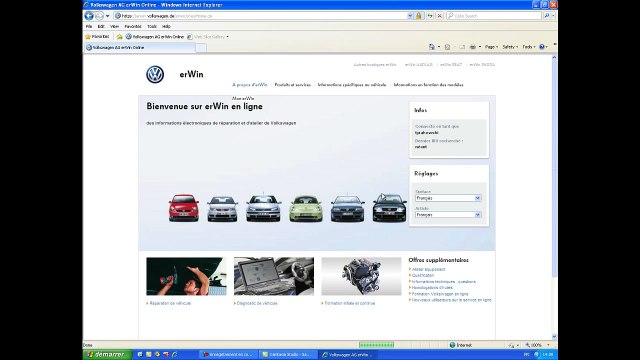
Task: Open the erWin SEAT link
Action: 451,64
